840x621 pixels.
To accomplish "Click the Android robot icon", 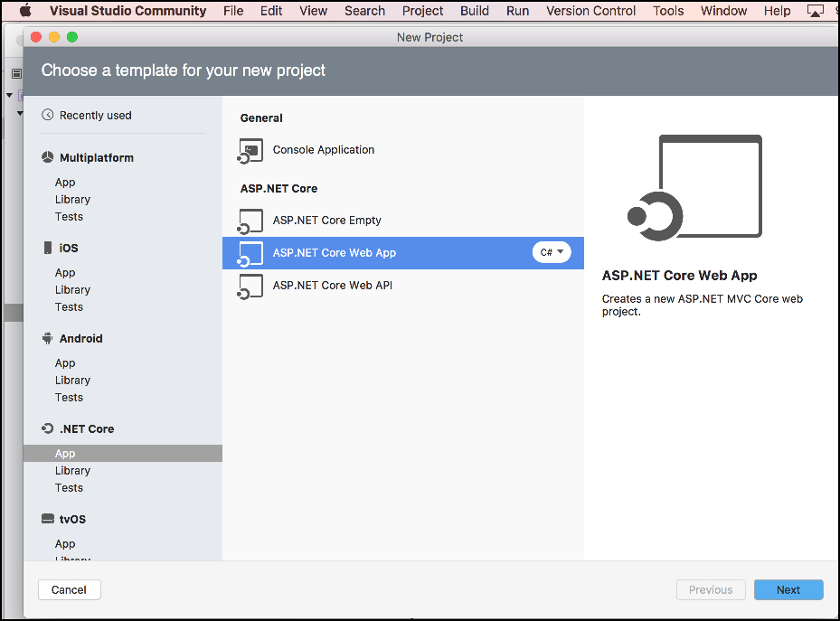I will click(48, 338).
